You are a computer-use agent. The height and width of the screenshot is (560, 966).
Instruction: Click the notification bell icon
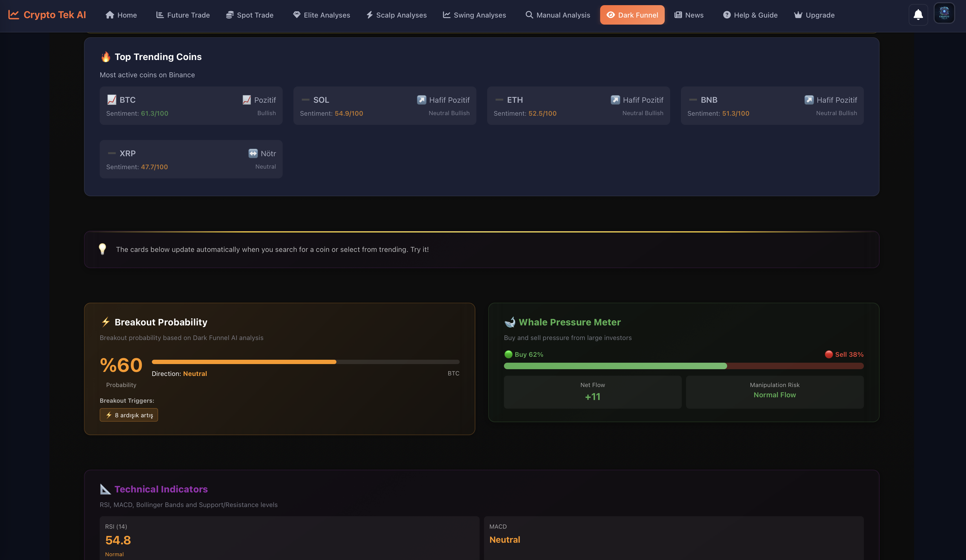point(918,15)
